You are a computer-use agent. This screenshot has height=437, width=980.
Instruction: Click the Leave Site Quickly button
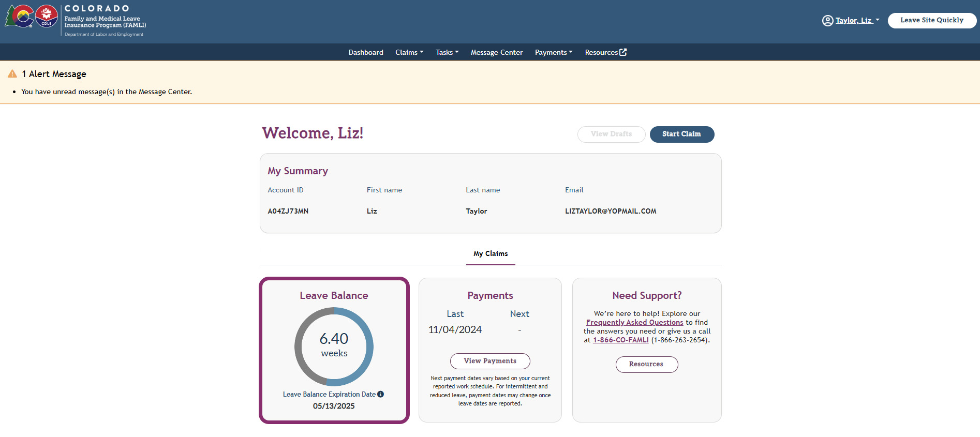point(932,20)
